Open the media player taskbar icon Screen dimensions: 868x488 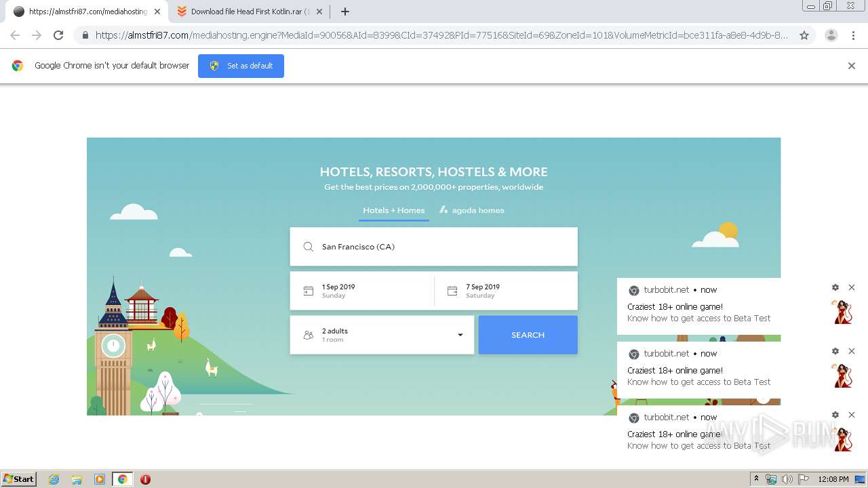click(100, 479)
